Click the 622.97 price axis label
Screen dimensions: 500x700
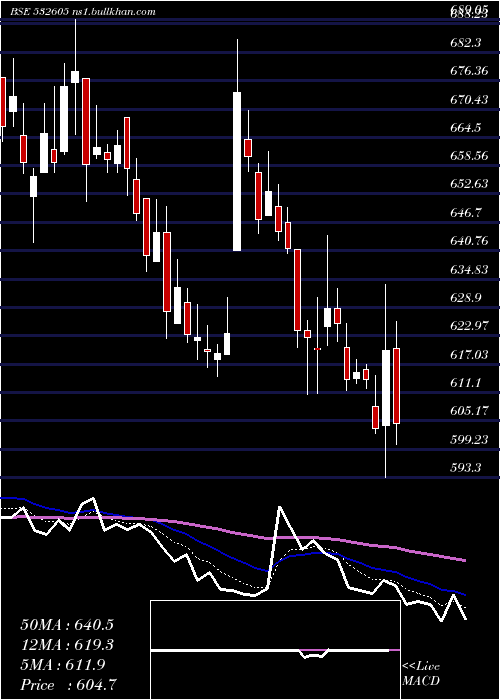(x=470, y=326)
